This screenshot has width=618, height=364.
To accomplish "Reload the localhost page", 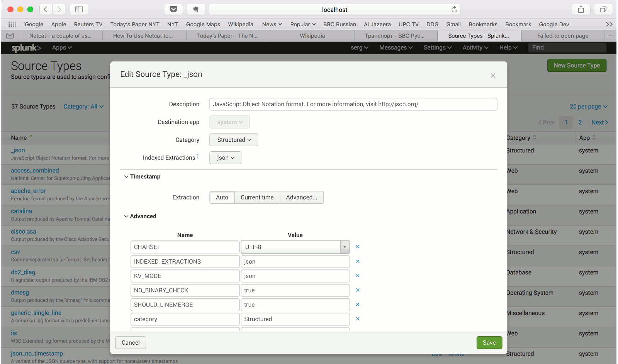I will click(454, 9).
